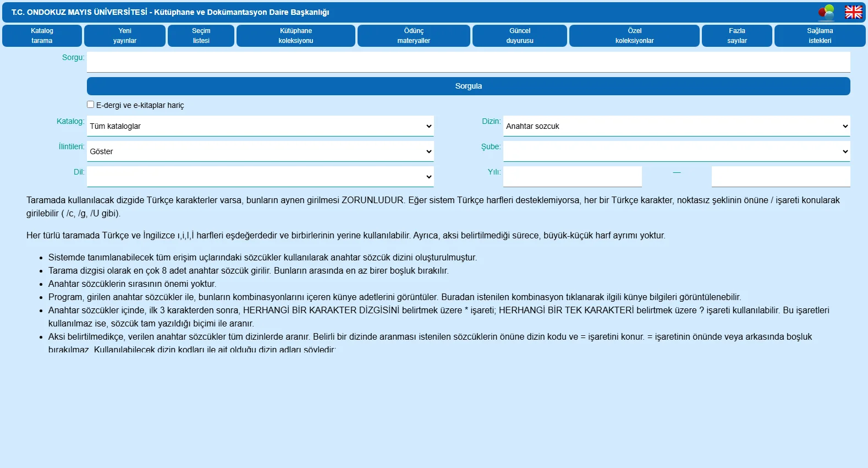
Task: Click the 'Şube:' label
Action: [491, 146]
